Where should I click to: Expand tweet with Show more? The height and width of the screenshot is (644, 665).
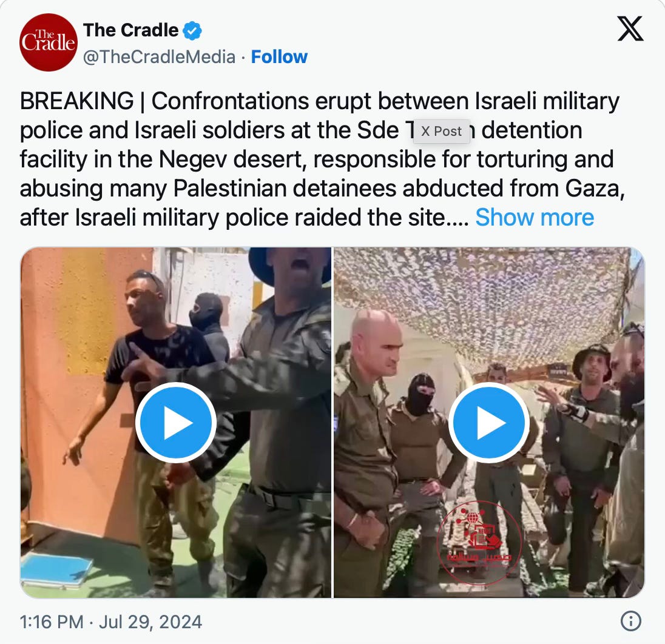pyautogui.click(x=535, y=218)
